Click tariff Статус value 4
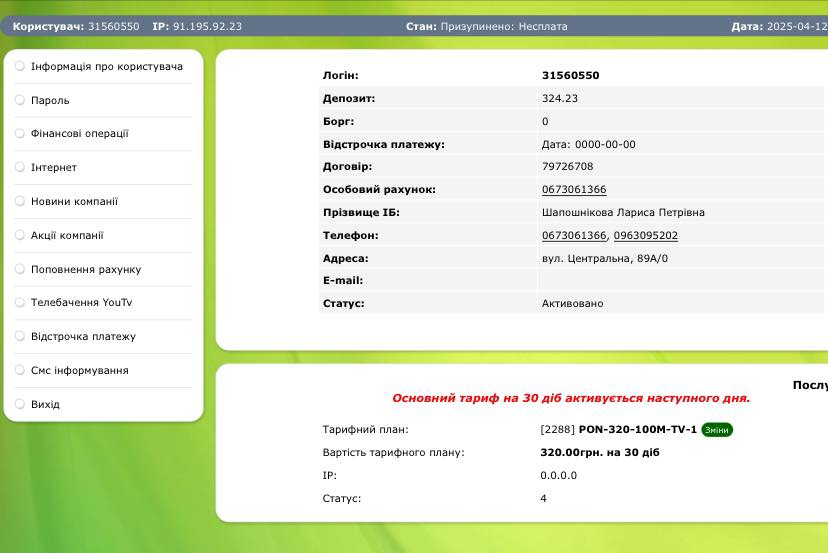Screen dimensions: 828x553 [x=543, y=499]
